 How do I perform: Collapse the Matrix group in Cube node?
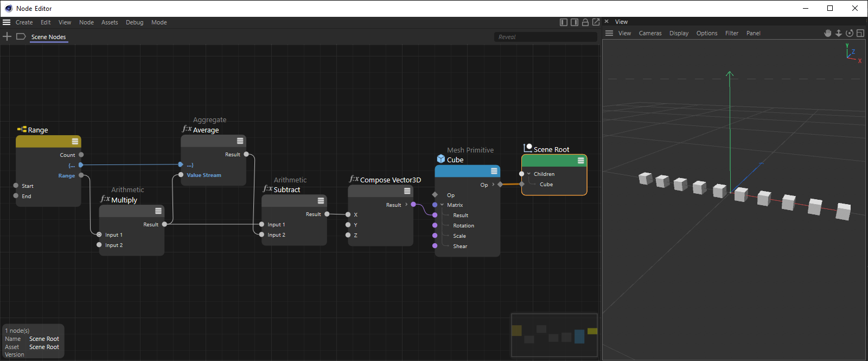[442, 205]
